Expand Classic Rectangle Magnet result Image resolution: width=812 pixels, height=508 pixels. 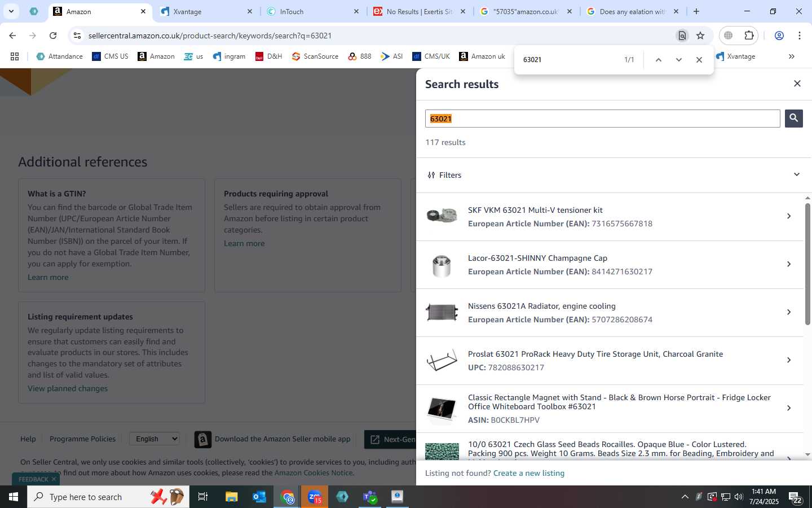pyautogui.click(x=789, y=408)
